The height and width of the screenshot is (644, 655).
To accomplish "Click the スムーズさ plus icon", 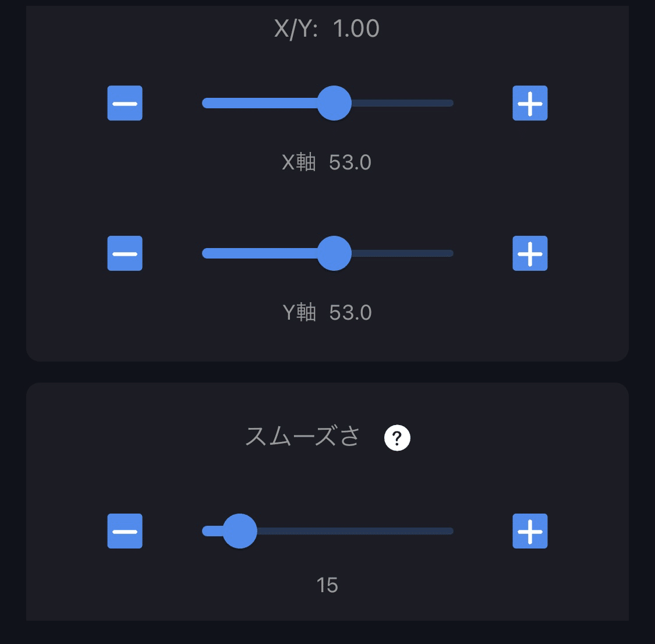I will pyautogui.click(x=529, y=530).
